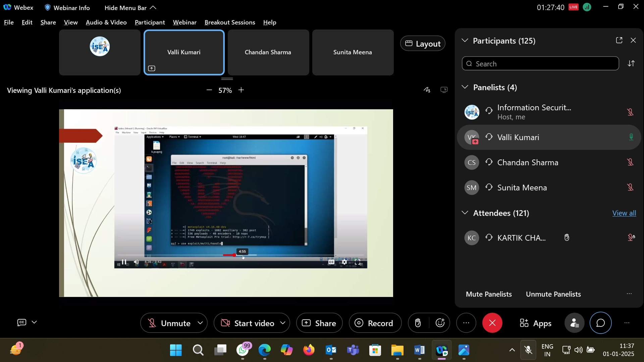The image size is (644, 362).
Task: Collapse the Panelists section
Action: pos(465,87)
